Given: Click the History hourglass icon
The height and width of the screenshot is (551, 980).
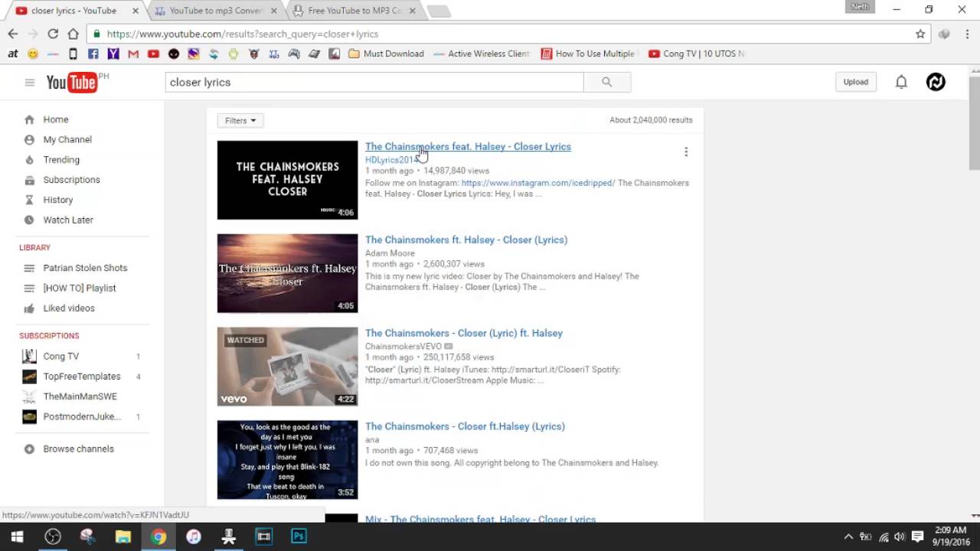Looking at the screenshot, I should coord(29,200).
